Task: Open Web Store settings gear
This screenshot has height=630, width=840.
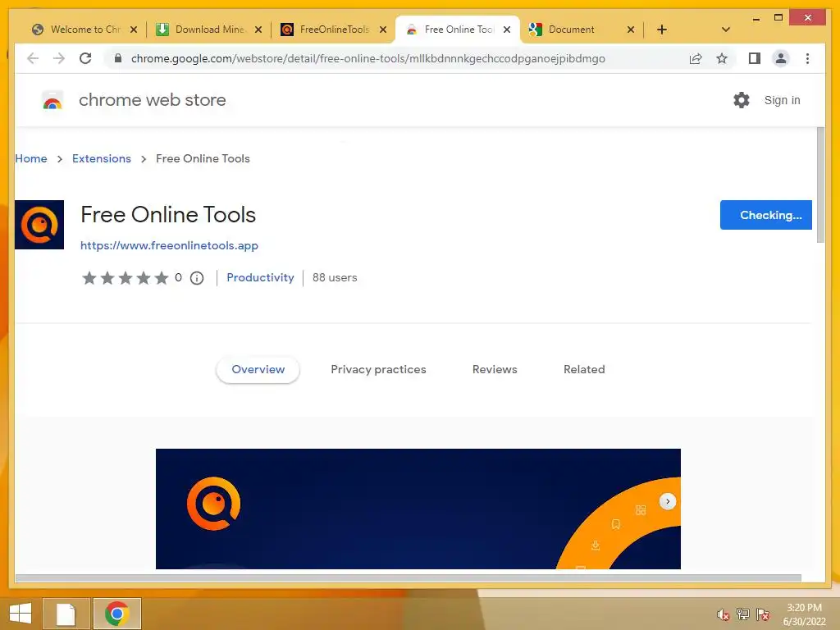Action: (x=742, y=100)
